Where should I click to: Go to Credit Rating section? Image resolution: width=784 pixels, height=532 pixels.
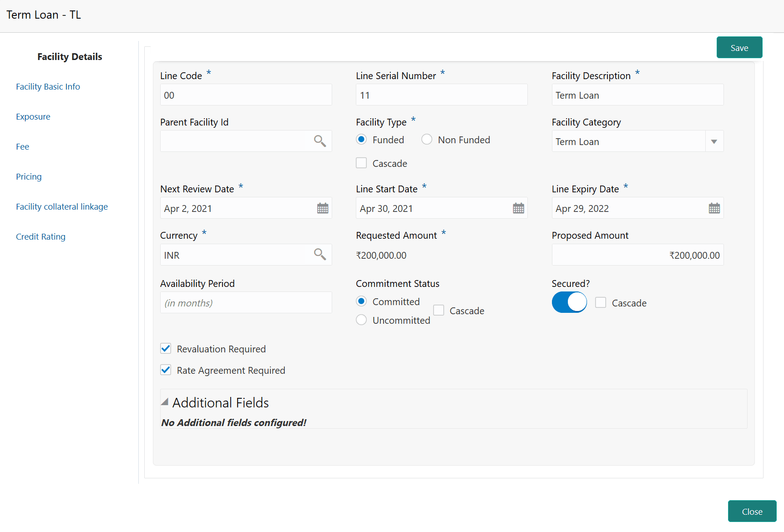pyautogui.click(x=40, y=236)
